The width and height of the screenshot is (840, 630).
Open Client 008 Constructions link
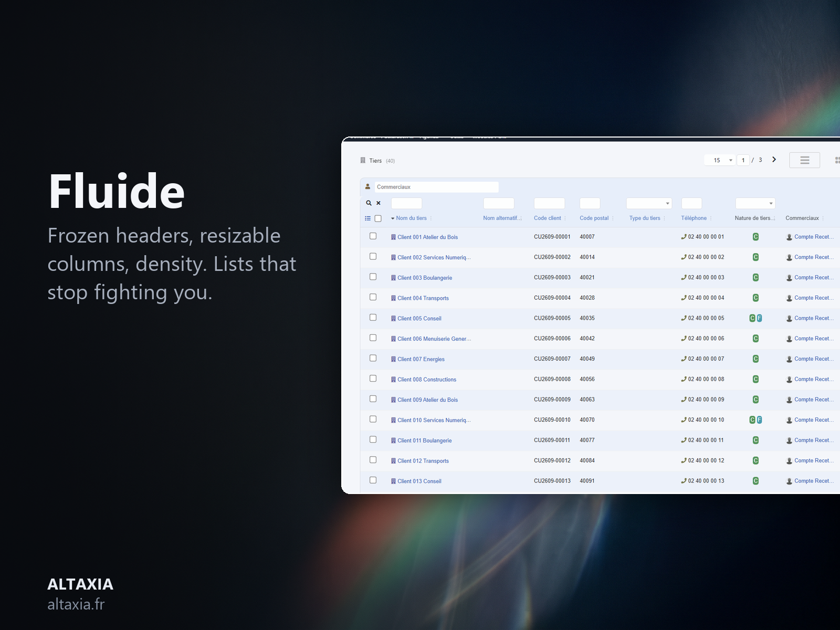tap(427, 380)
